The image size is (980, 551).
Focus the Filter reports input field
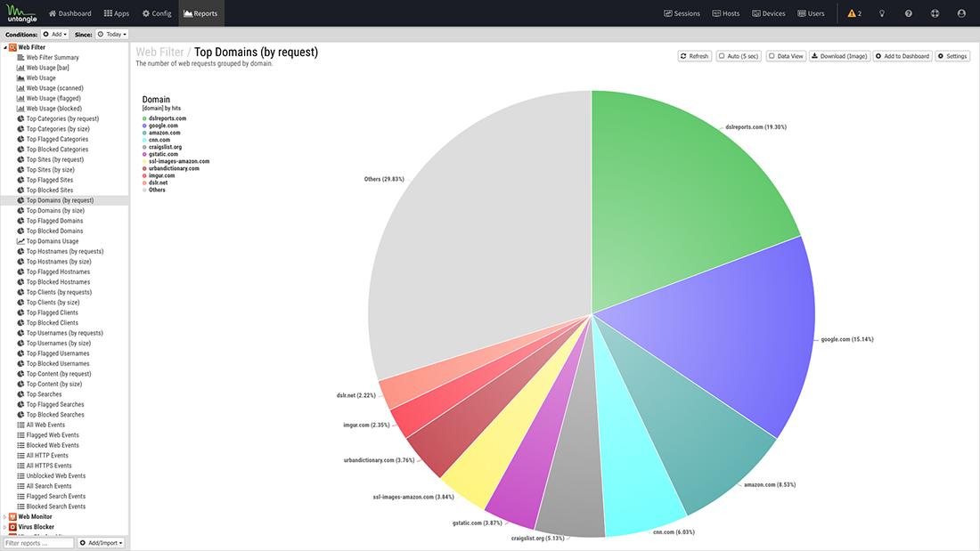click(38, 543)
